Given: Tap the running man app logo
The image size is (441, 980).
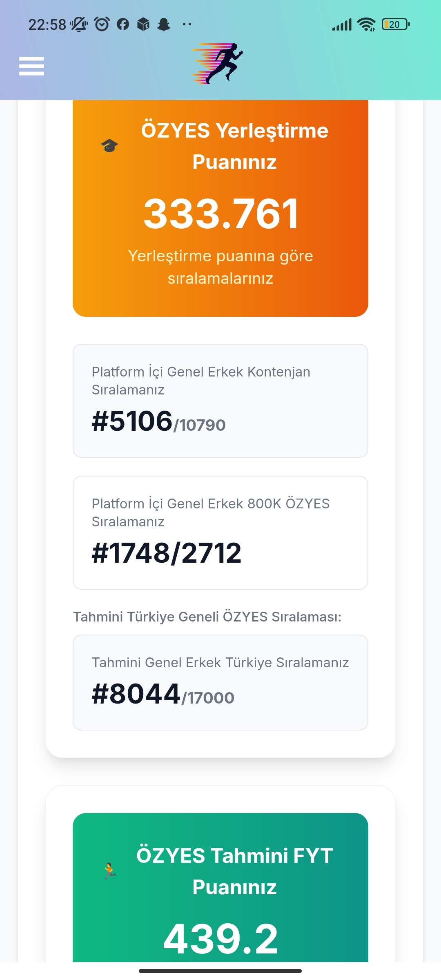Looking at the screenshot, I should pyautogui.click(x=218, y=63).
